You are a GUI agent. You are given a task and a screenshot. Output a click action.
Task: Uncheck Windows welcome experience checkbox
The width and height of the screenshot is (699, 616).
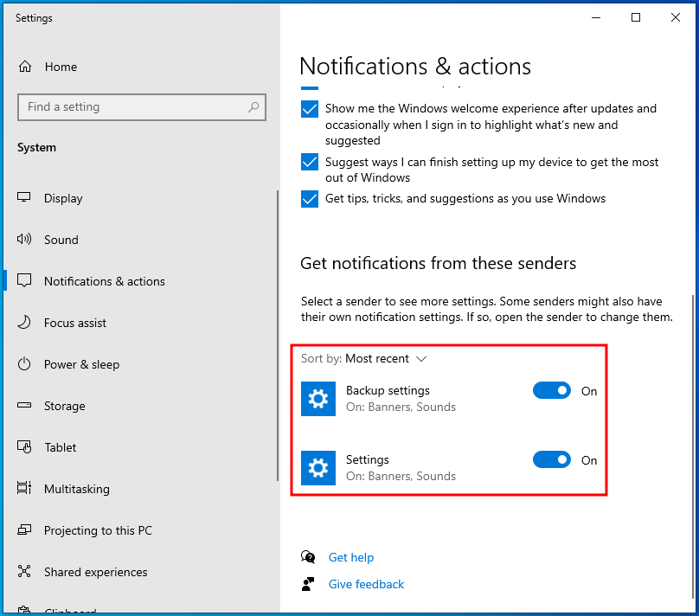pyautogui.click(x=310, y=109)
